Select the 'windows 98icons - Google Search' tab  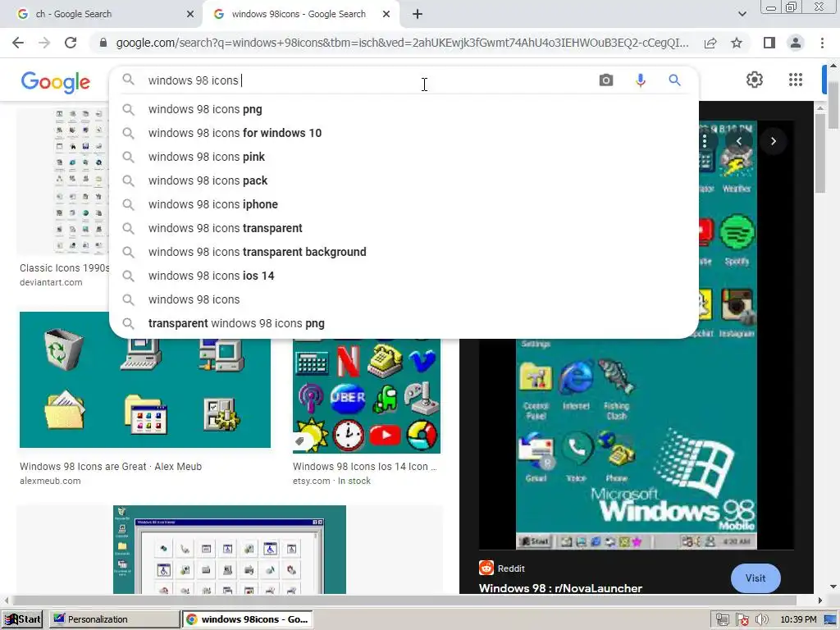pos(299,14)
